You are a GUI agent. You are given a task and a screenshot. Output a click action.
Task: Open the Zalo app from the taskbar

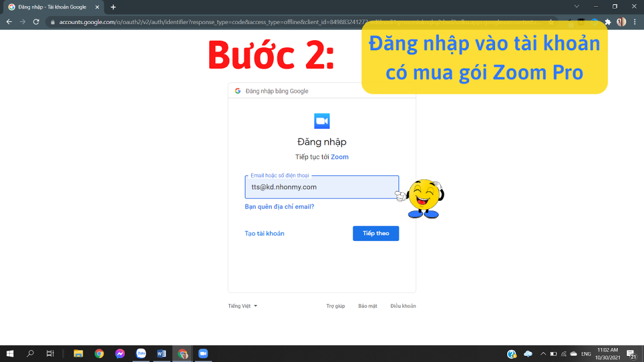pyautogui.click(x=141, y=353)
